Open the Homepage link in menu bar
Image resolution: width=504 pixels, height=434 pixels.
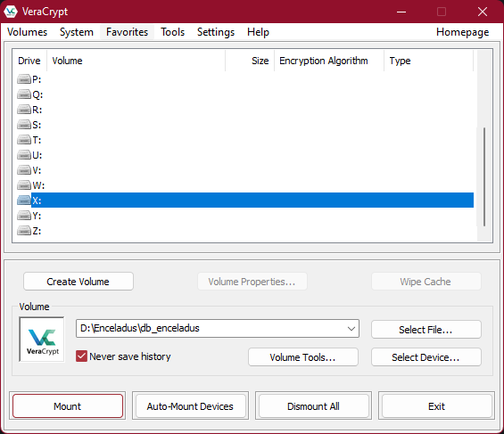pyautogui.click(x=463, y=32)
